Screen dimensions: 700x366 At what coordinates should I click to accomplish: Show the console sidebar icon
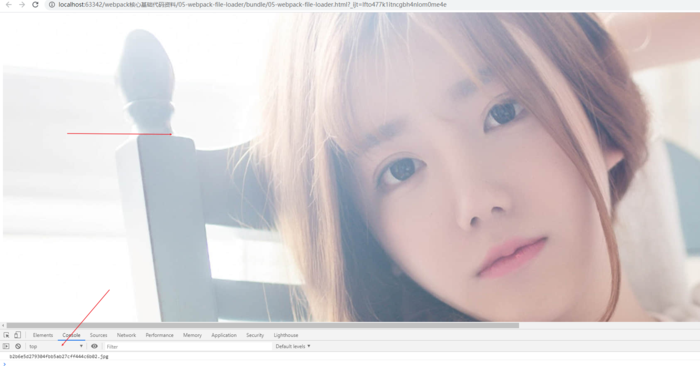6,346
